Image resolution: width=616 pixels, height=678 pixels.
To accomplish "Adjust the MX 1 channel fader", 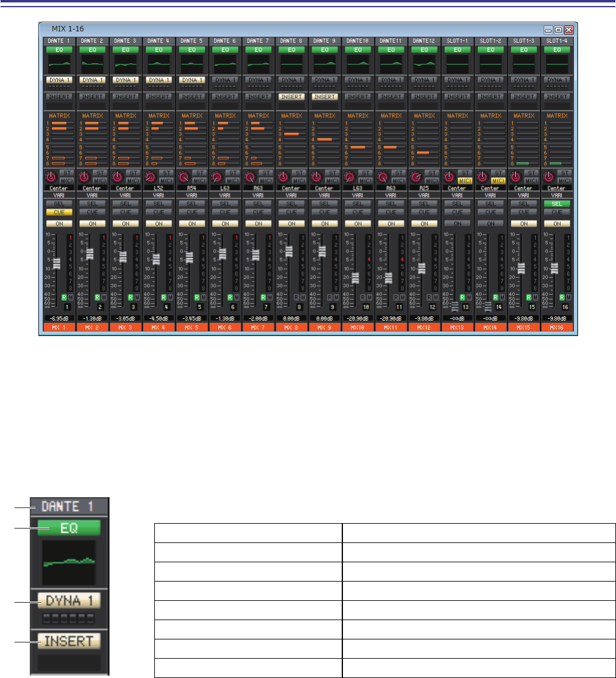I will [x=57, y=263].
